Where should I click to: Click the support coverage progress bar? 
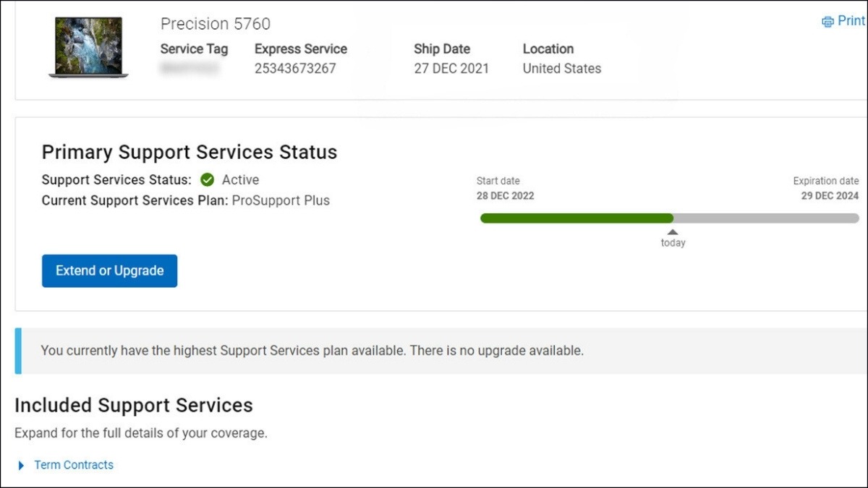[x=670, y=218]
